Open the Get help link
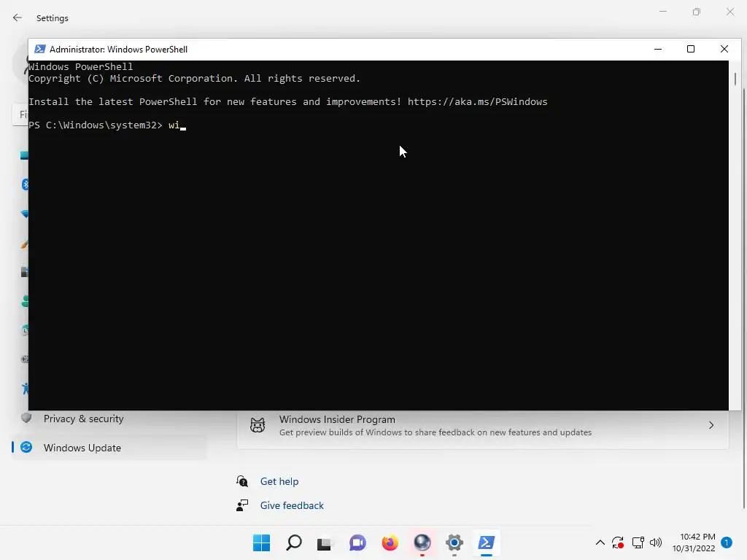747x560 pixels. click(279, 481)
